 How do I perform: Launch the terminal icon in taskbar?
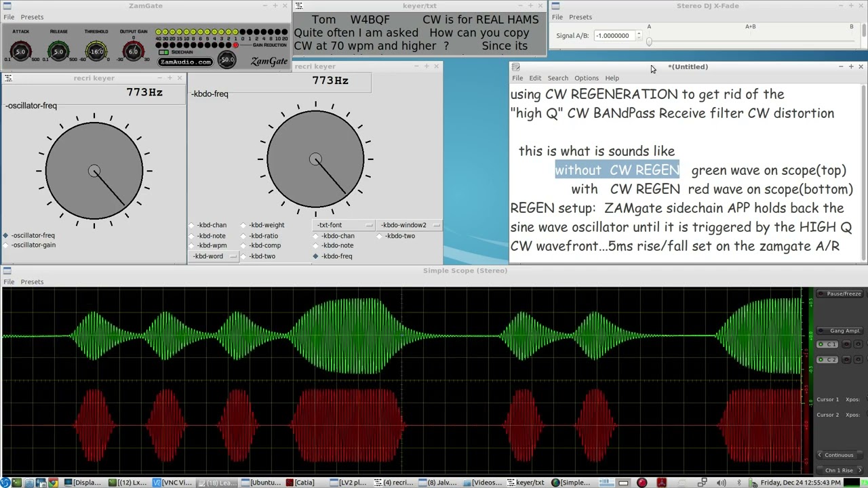(16, 483)
